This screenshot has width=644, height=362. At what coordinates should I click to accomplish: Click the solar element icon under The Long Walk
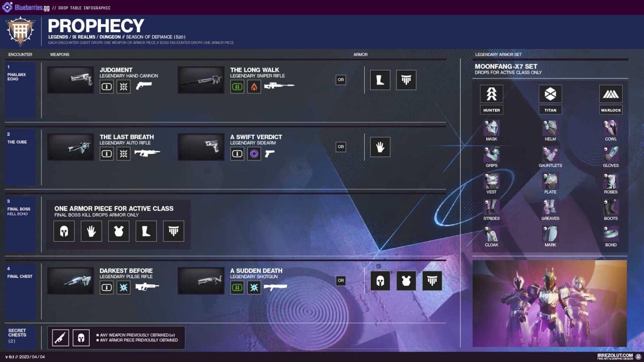pos(254,87)
